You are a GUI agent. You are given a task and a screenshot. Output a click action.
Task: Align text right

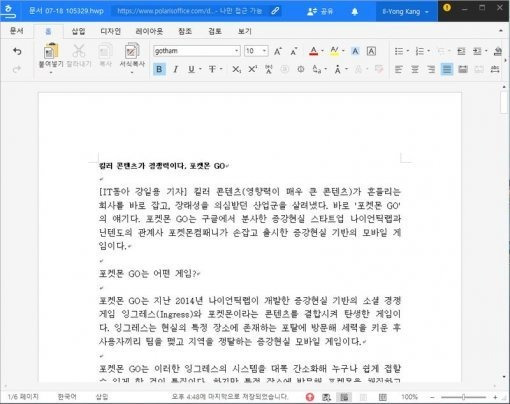click(431, 69)
